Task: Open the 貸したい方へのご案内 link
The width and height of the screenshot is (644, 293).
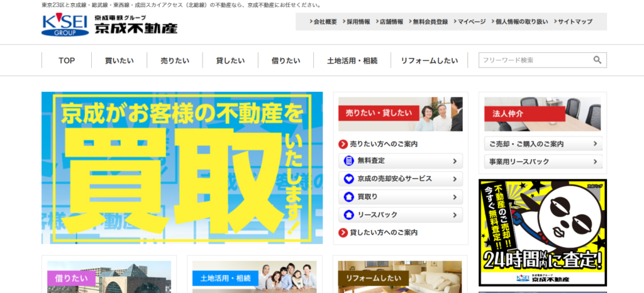Action: (384, 233)
